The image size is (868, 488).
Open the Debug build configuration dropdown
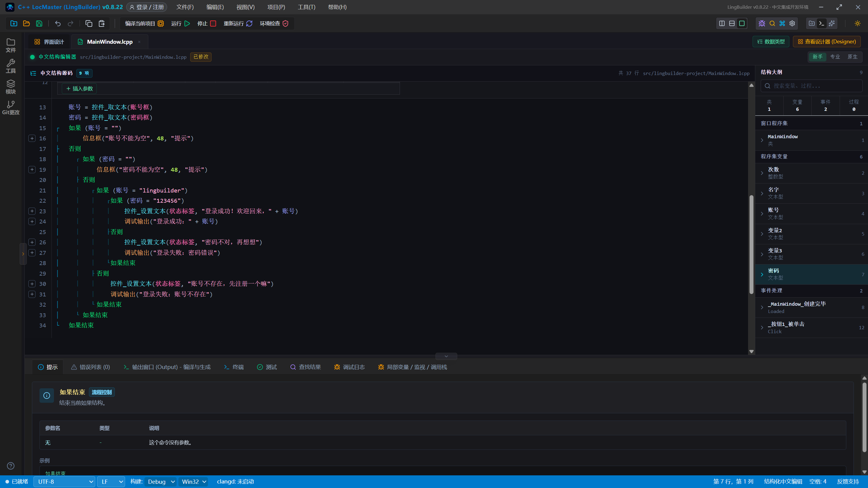(161, 482)
